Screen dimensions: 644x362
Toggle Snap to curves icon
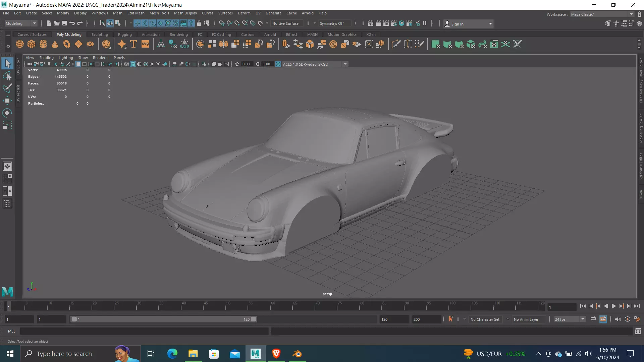[229, 23]
